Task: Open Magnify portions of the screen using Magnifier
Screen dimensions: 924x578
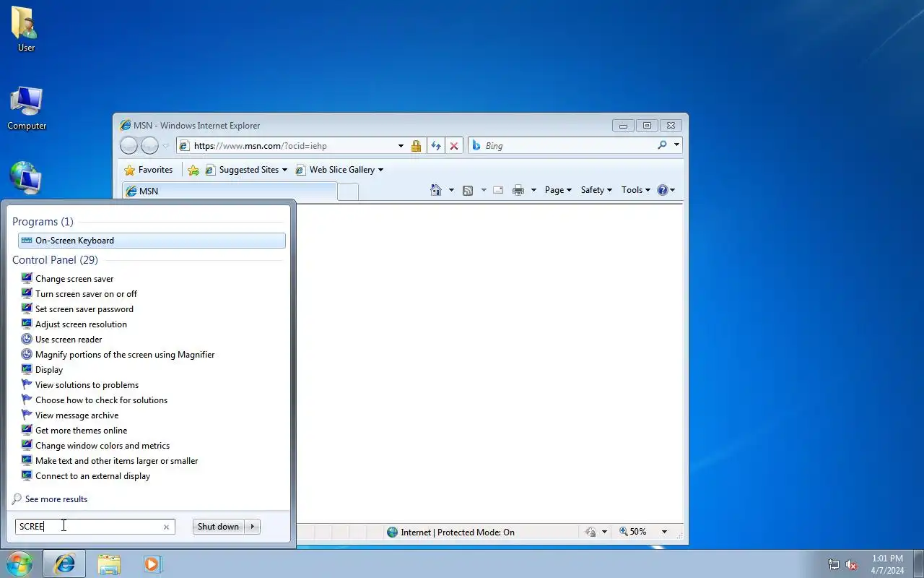Action: coord(124,355)
